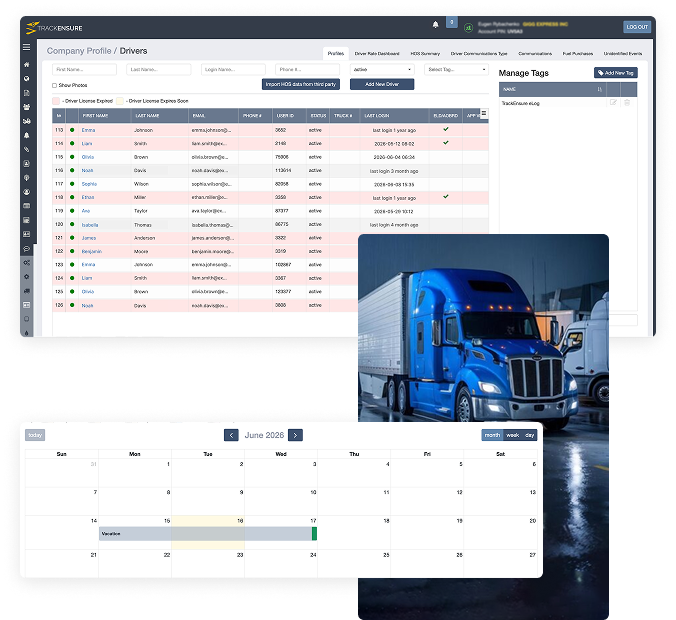This screenshot has height=620, width=676.
Task: Switch to Driver Rate Dashboard tab
Action: [x=377, y=53]
